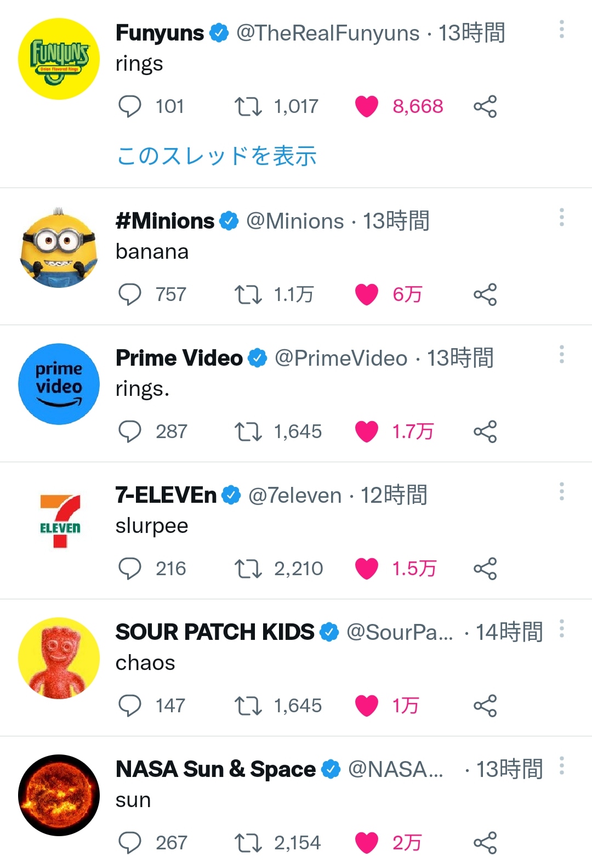Open the more menu on the Minions tweet
This screenshot has height=868, width=592.
[561, 218]
